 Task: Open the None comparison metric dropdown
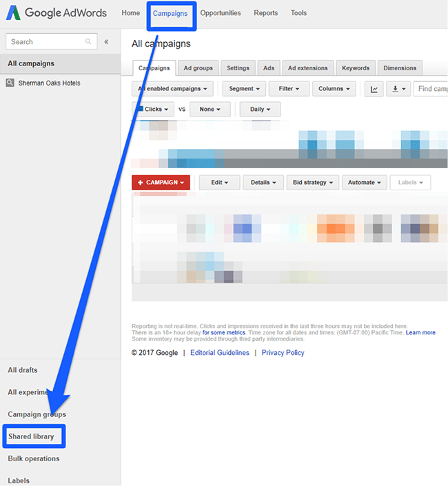click(x=210, y=109)
